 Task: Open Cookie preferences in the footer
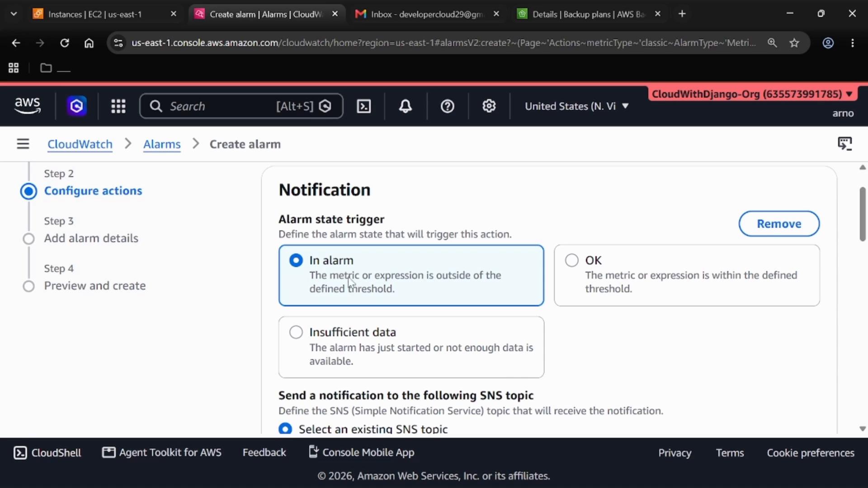click(811, 453)
